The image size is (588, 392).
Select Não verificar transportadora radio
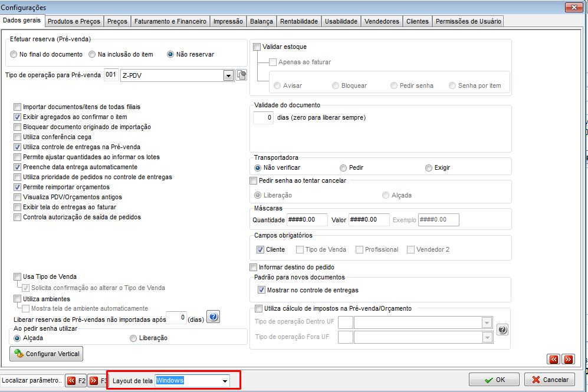pos(258,168)
